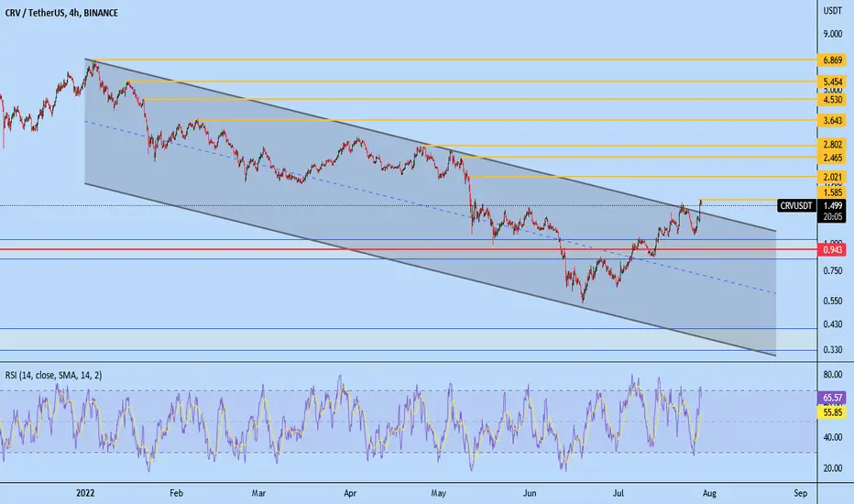This screenshot has height=504, width=854.
Task: Click the Feb time axis label
Action: [176, 493]
